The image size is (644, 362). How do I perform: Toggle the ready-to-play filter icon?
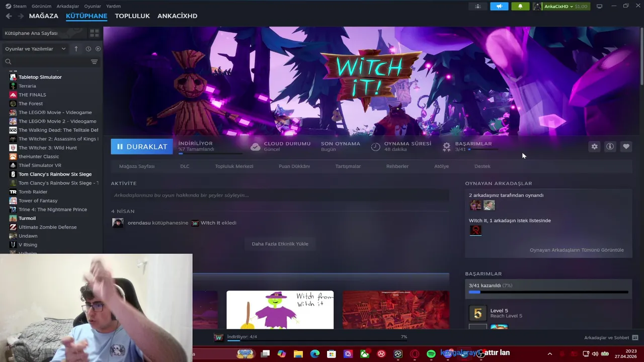coord(98,49)
